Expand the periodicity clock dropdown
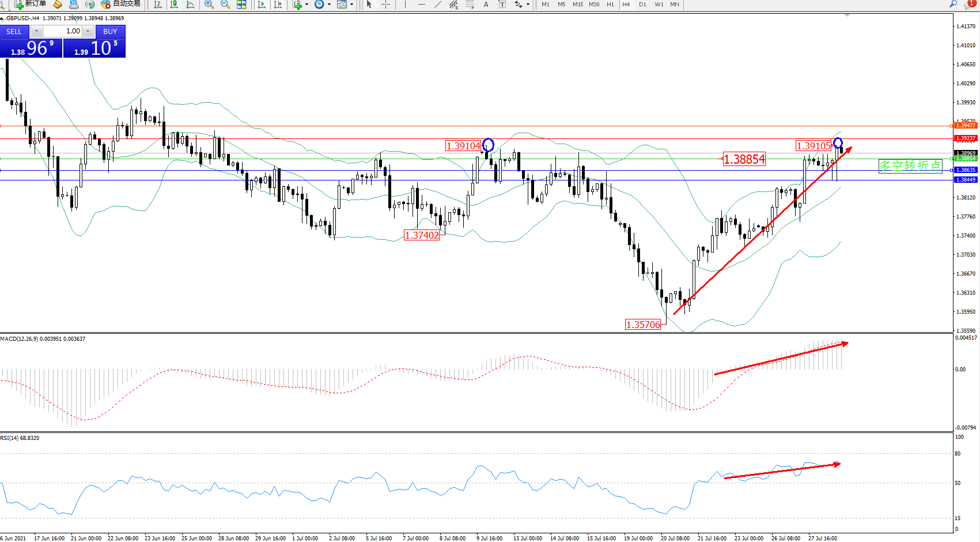 [329, 5]
